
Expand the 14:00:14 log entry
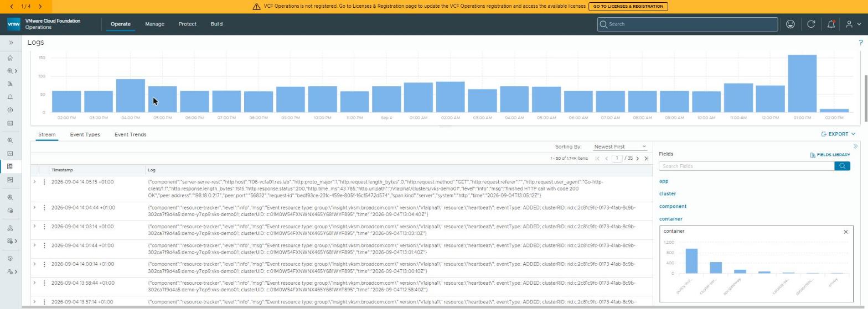point(34,264)
